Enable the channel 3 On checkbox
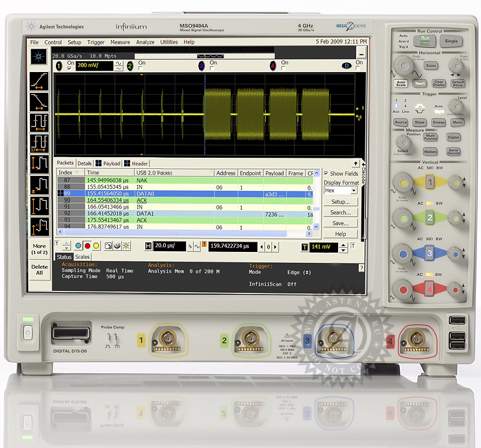Screen dimensions: 481x448 (212, 68)
